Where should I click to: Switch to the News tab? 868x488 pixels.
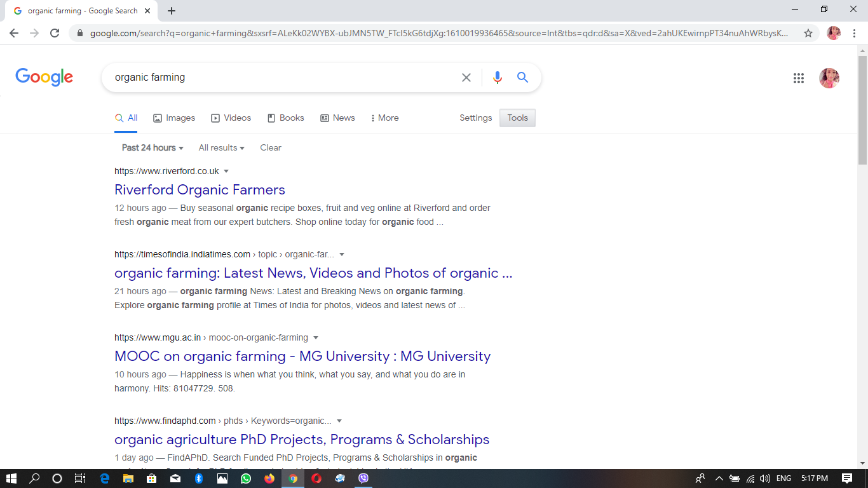[337, 118]
